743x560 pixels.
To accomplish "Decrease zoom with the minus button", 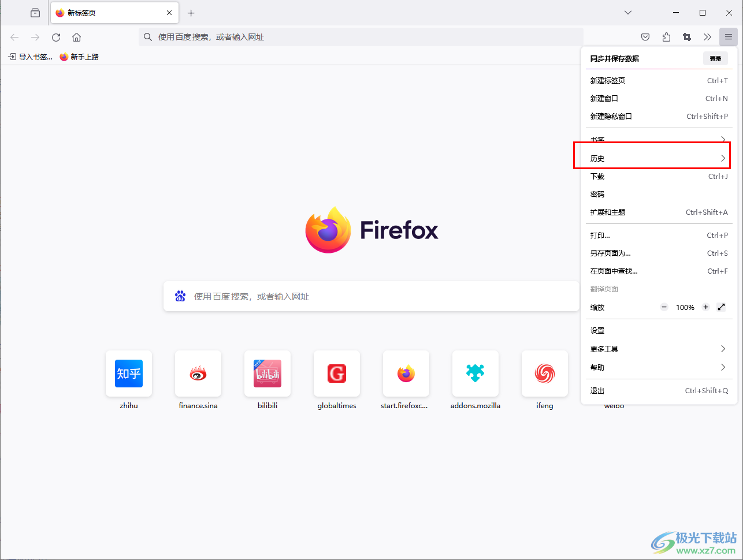I will point(664,307).
